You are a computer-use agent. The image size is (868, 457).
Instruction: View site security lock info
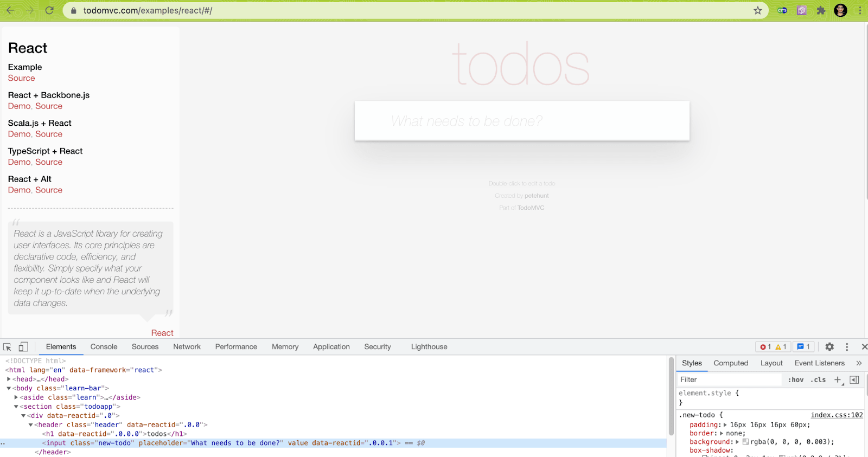(x=73, y=10)
